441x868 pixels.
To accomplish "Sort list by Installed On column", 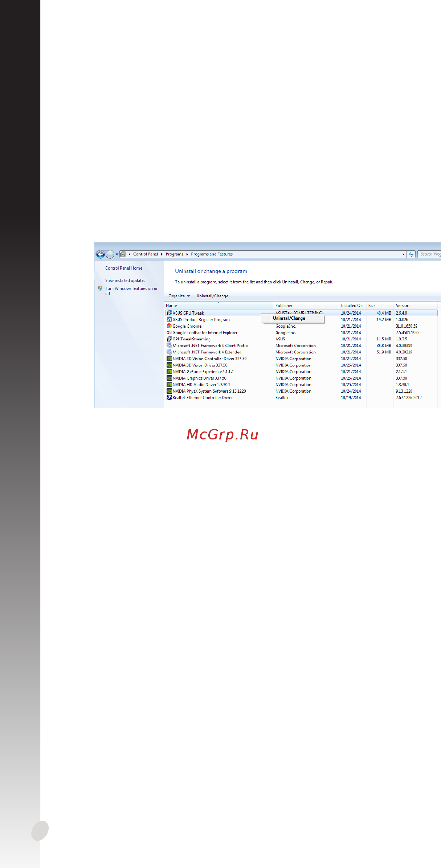I will click(x=352, y=306).
